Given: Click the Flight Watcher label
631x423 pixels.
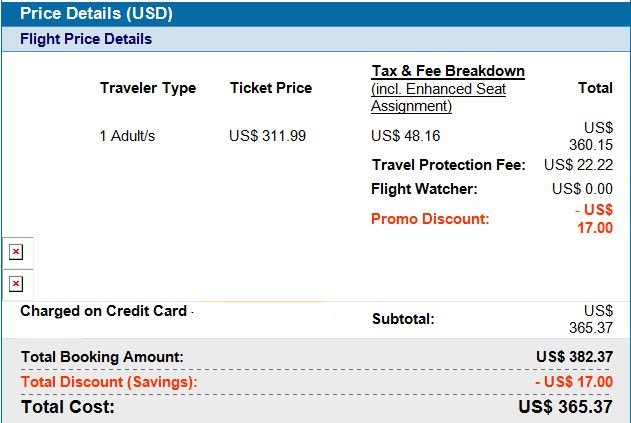Looking at the screenshot, I should pos(424,189).
